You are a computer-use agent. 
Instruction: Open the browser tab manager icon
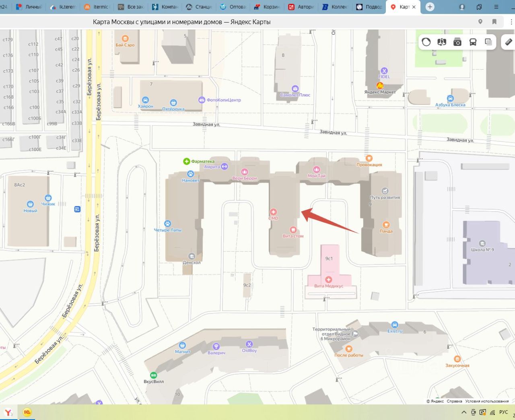point(479,7)
